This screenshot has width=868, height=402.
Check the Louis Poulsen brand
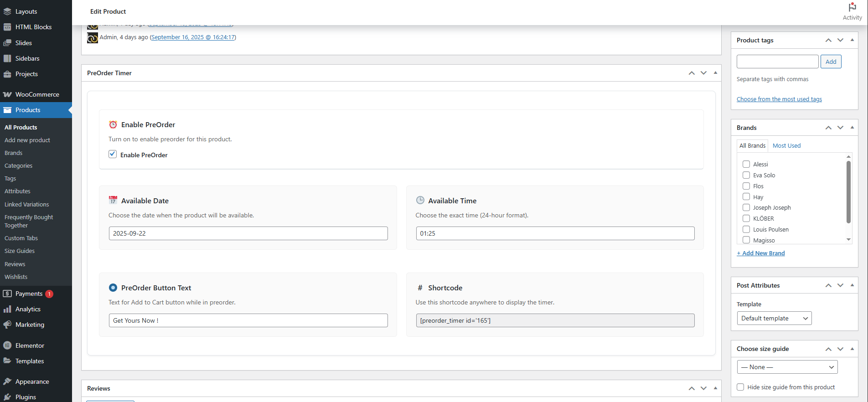pos(746,229)
